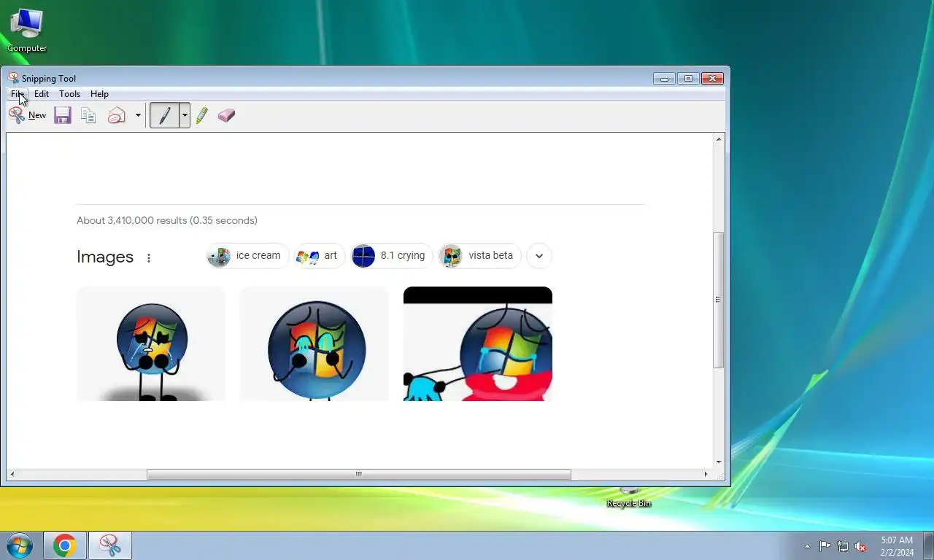Select the Recycle Bin desktop icon
Viewport: 934px width, 560px height.
[629, 498]
